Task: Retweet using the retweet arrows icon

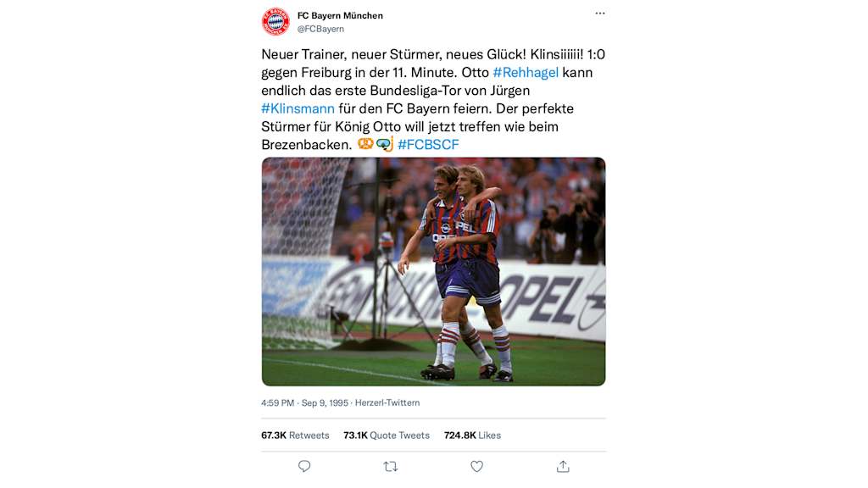Action: pos(390,467)
